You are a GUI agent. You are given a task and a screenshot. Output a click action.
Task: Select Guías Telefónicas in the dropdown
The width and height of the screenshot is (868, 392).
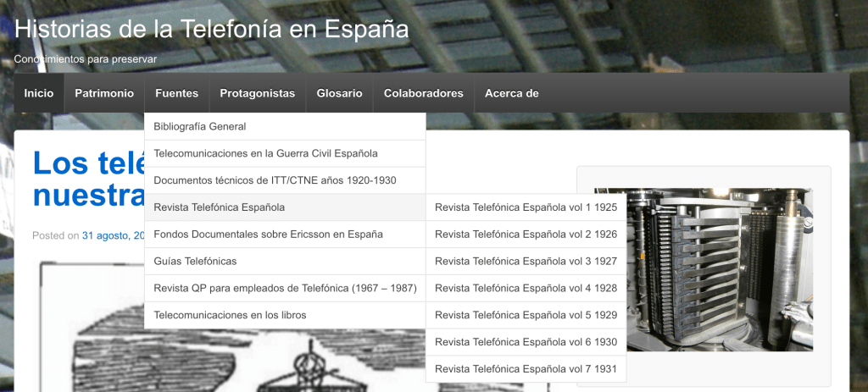point(195,261)
